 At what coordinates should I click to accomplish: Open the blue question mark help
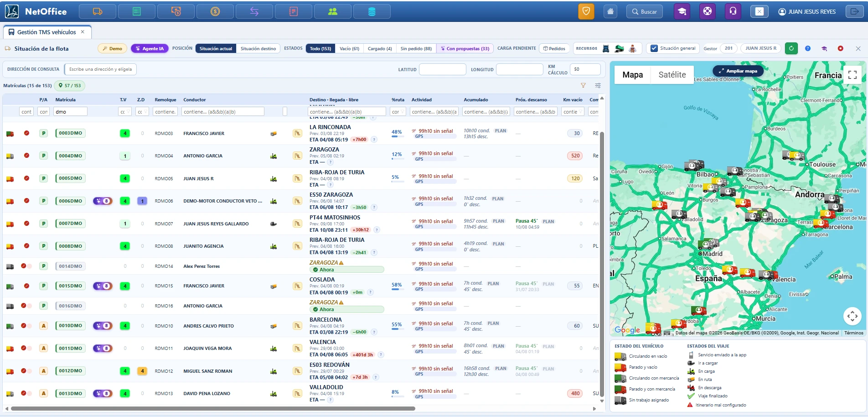tap(808, 48)
